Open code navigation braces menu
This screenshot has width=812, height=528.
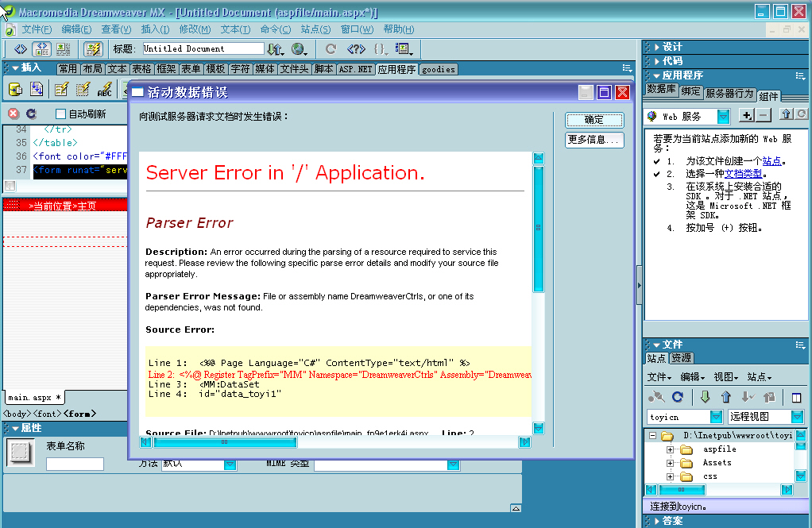[380, 49]
